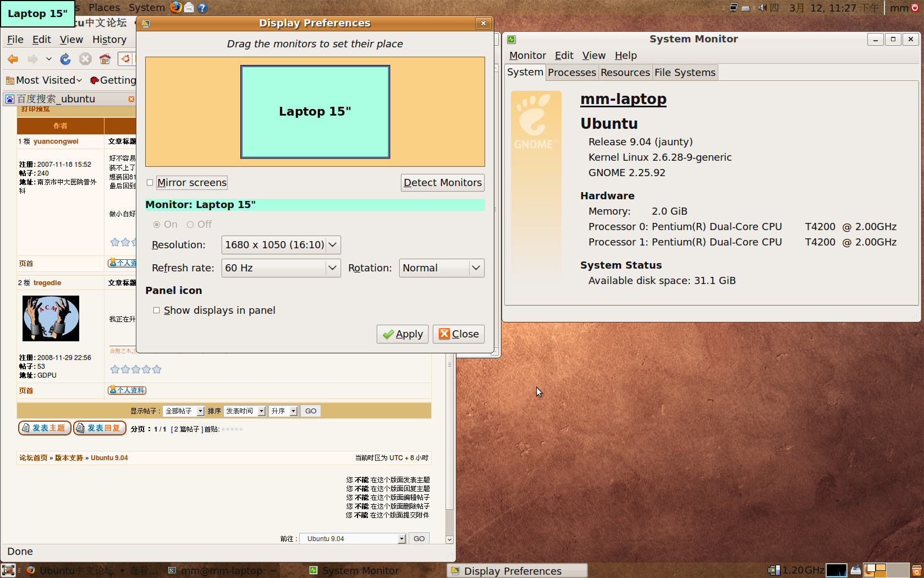Click the Most Visited bookmarks folder
924x578 pixels.
[44, 80]
